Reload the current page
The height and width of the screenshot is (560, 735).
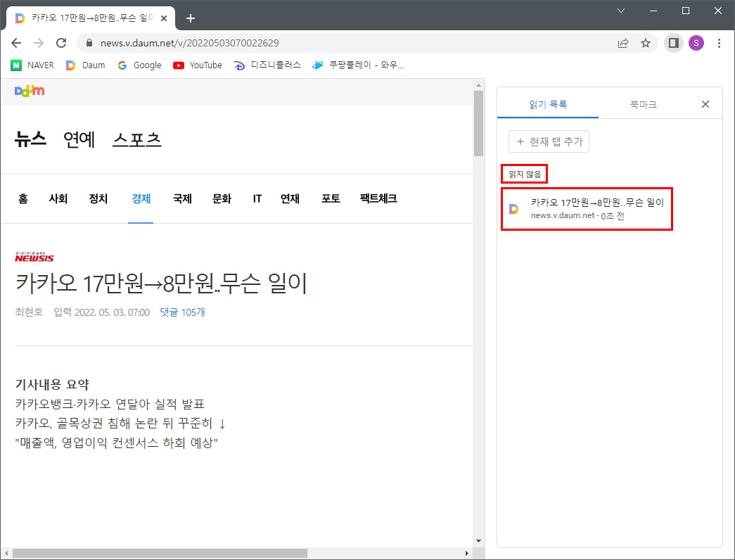tap(61, 42)
